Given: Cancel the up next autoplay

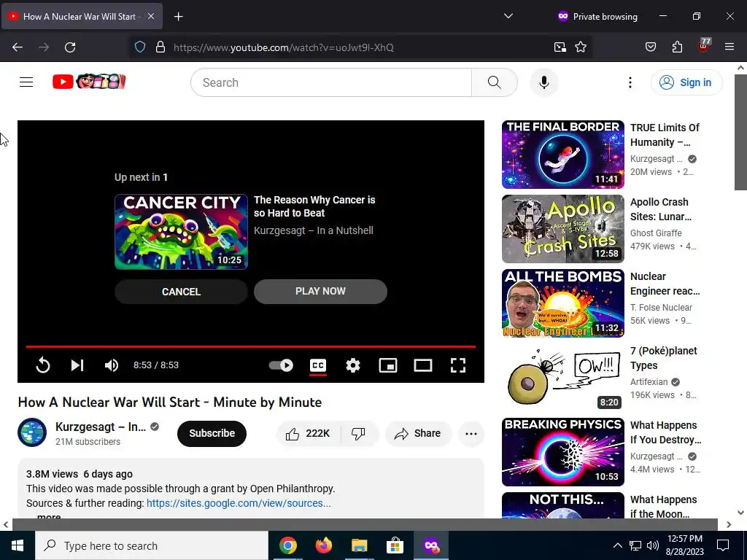Looking at the screenshot, I should [181, 292].
